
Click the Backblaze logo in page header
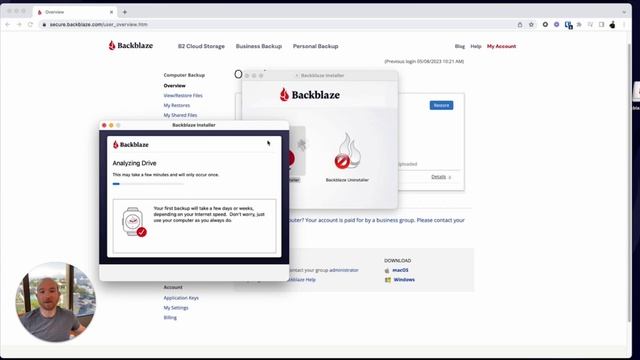131,45
